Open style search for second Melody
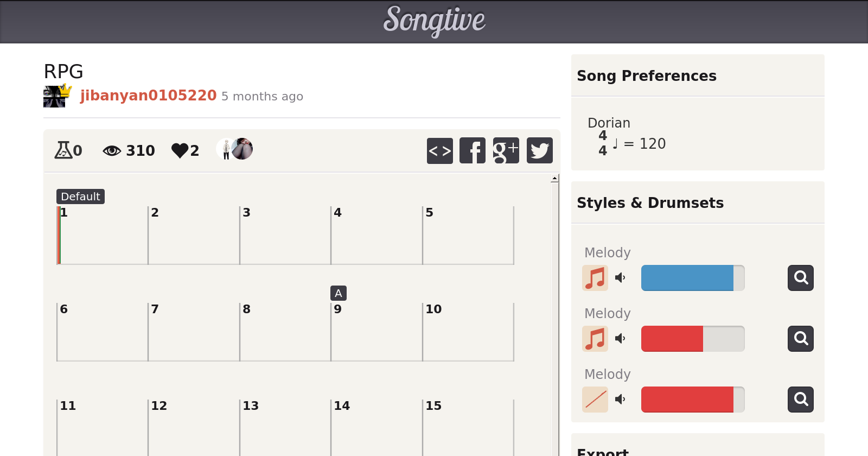The width and height of the screenshot is (868, 456). point(800,339)
